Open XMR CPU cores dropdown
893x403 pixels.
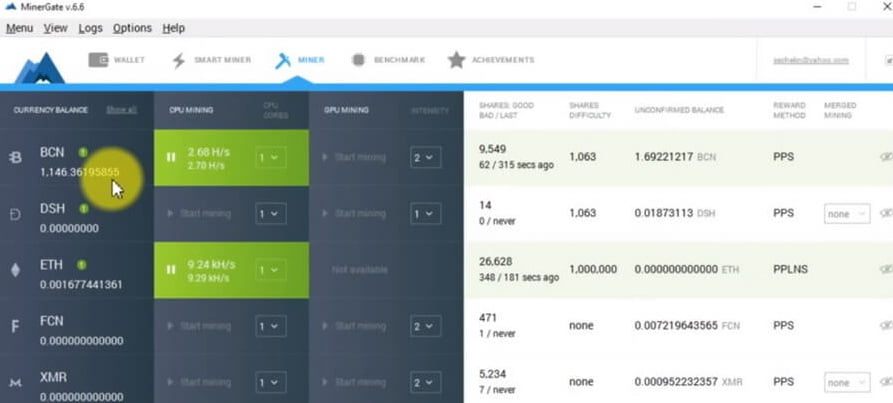(x=271, y=383)
